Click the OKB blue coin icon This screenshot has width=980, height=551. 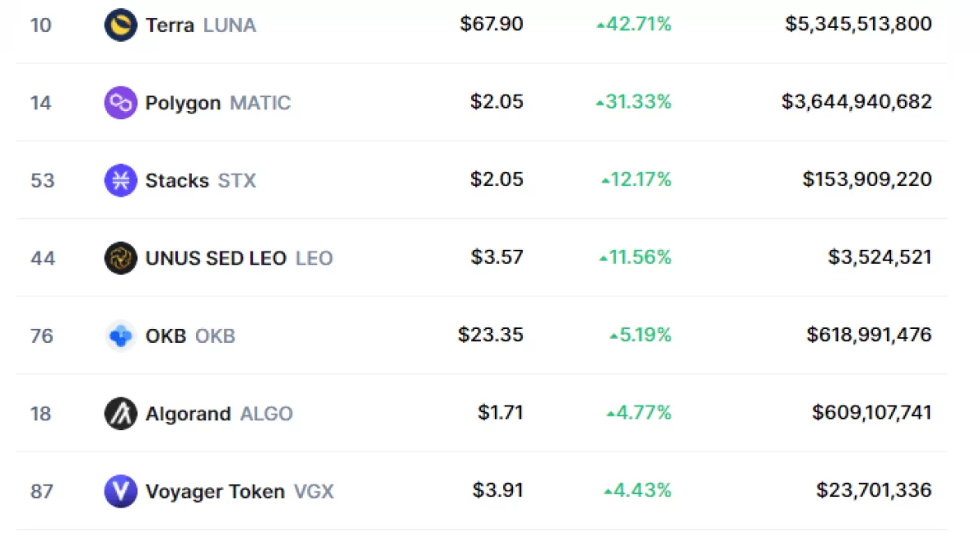coord(121,335)
